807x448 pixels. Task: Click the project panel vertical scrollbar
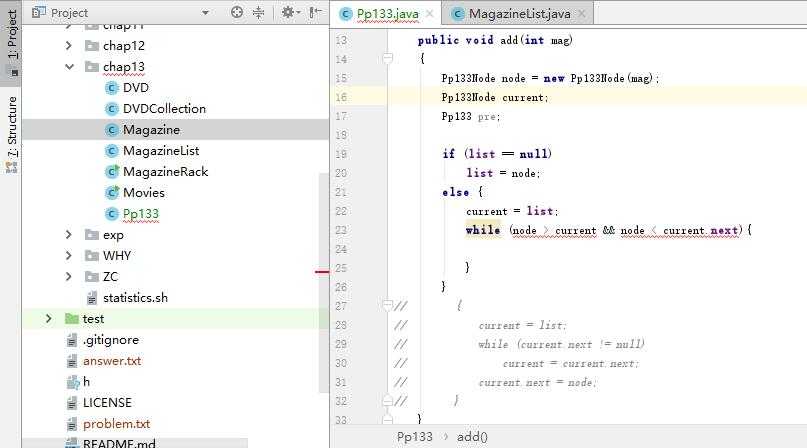(324, 283)
